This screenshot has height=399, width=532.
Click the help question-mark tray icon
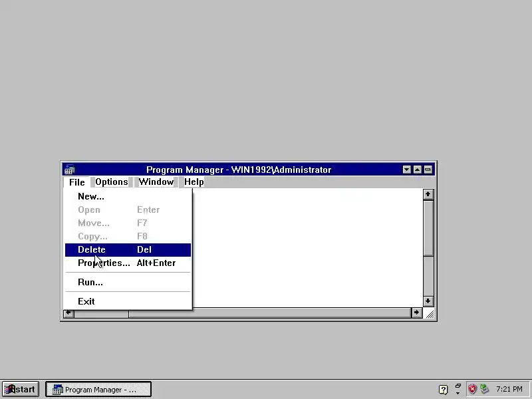click(443, 389)
